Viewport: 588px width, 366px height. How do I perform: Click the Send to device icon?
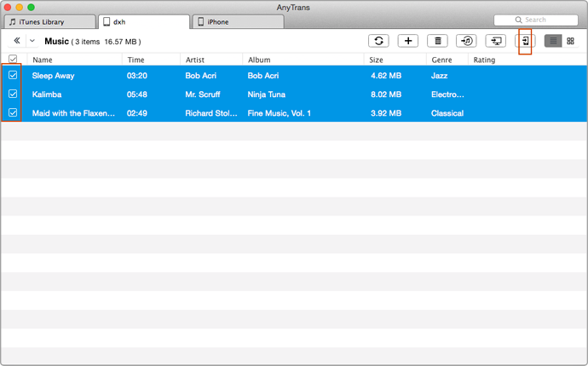click(x=525, y=41)
